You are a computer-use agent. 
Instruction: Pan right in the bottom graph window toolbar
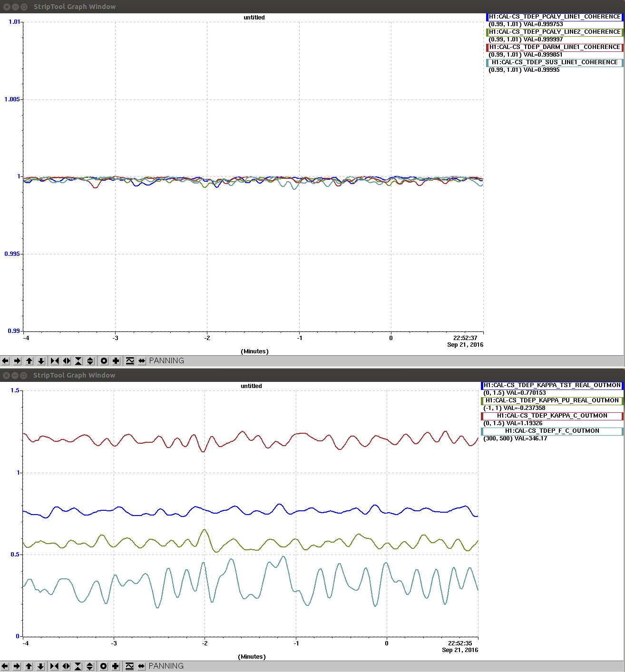coord(17,666)
